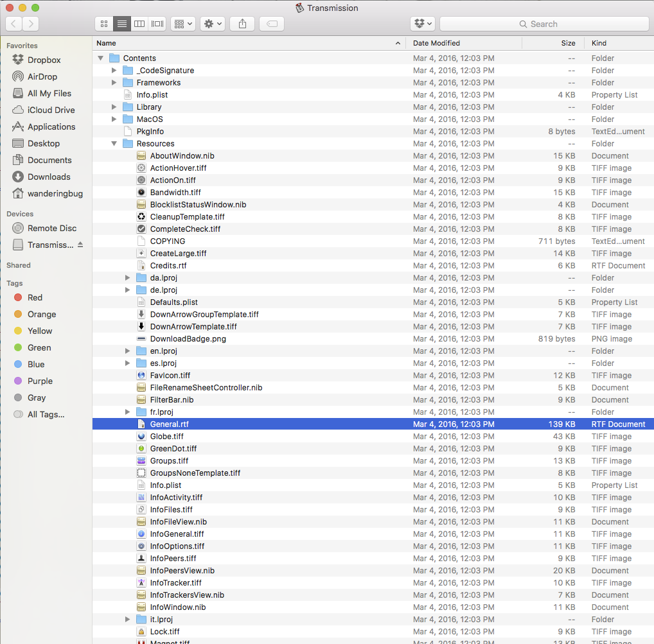This screenshot has width=654, height=644.
Task: Select the DownloadBadge.png file
Action: coord(373,339)
